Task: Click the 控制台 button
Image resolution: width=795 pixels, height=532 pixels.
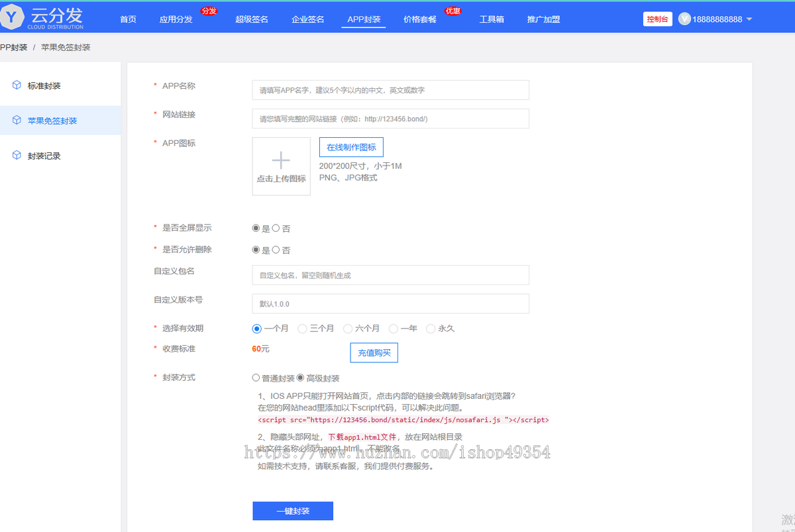Action: [x=658, y=19]
